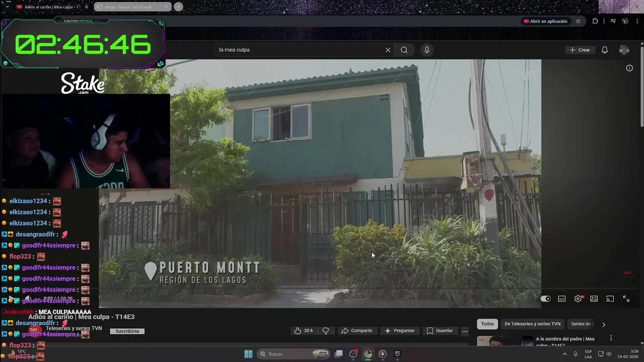Bookmark this page with star icon
This screenshot has width=644, height=362.
click(578, 21)
